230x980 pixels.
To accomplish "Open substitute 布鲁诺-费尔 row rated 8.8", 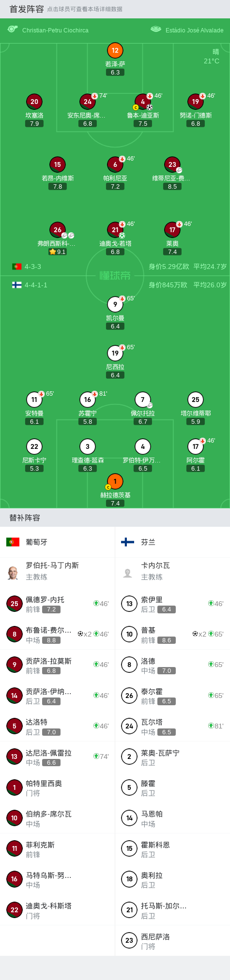I will (58, 634).
